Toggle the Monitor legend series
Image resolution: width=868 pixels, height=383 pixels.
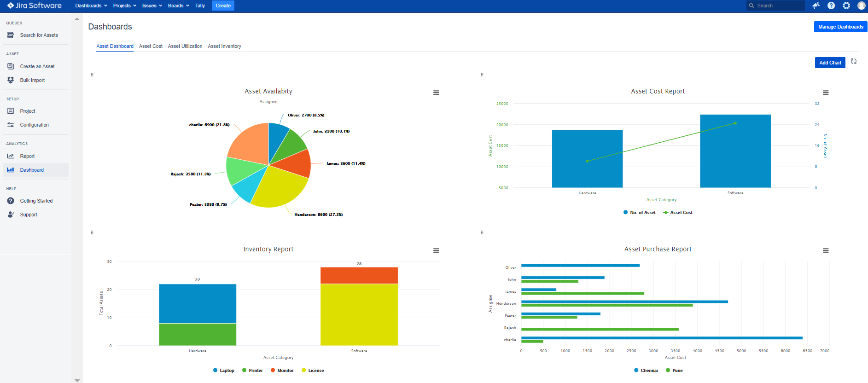pos(282,370)
